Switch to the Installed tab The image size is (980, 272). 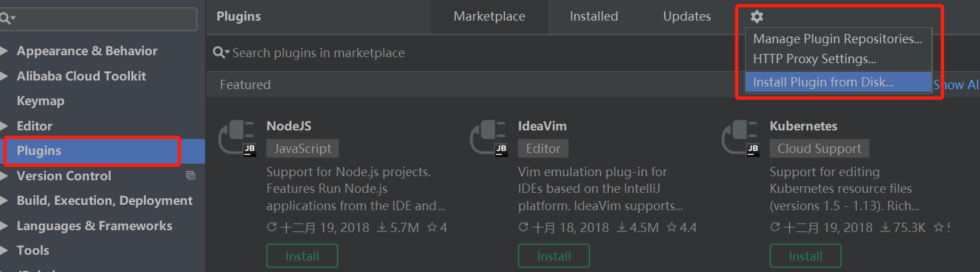click(x=594, y=17)
